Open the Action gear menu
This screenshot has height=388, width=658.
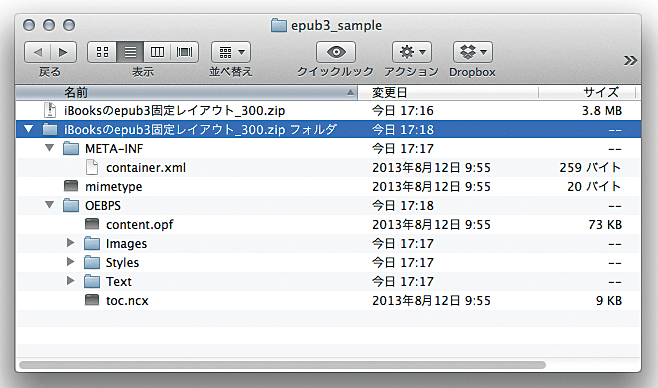point(412,52)
